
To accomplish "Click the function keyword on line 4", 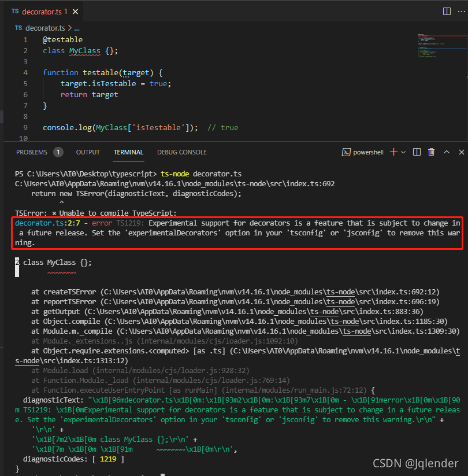I will [x=60, y=73].
